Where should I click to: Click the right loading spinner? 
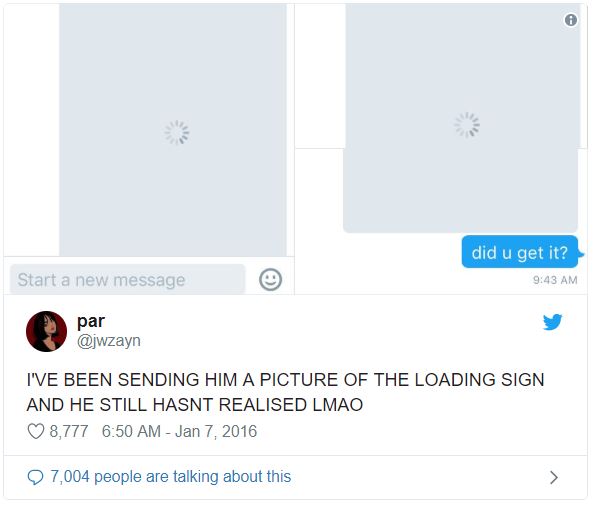pos(467,125)
